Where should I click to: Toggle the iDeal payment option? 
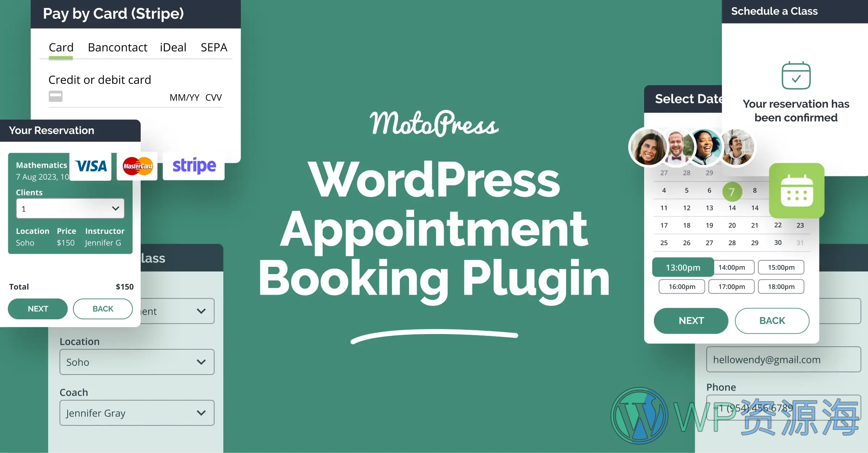click(x=173, y=47)
